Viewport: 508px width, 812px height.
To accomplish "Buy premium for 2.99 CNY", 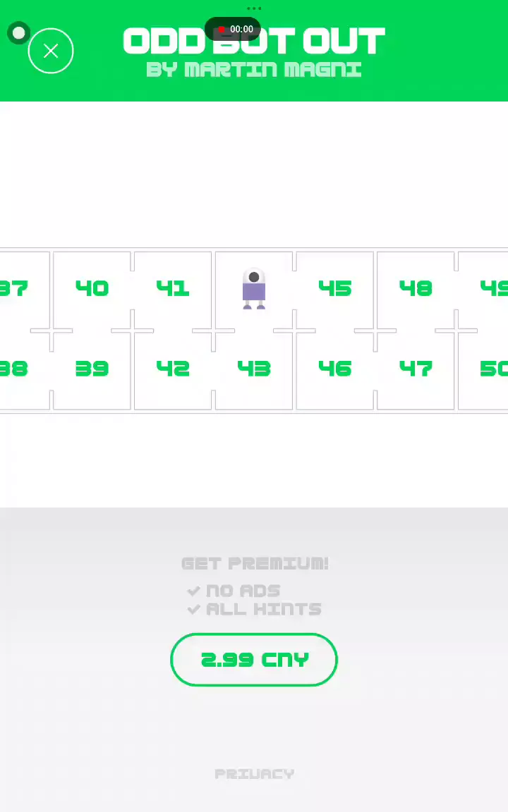I will (x=254, y=660).
